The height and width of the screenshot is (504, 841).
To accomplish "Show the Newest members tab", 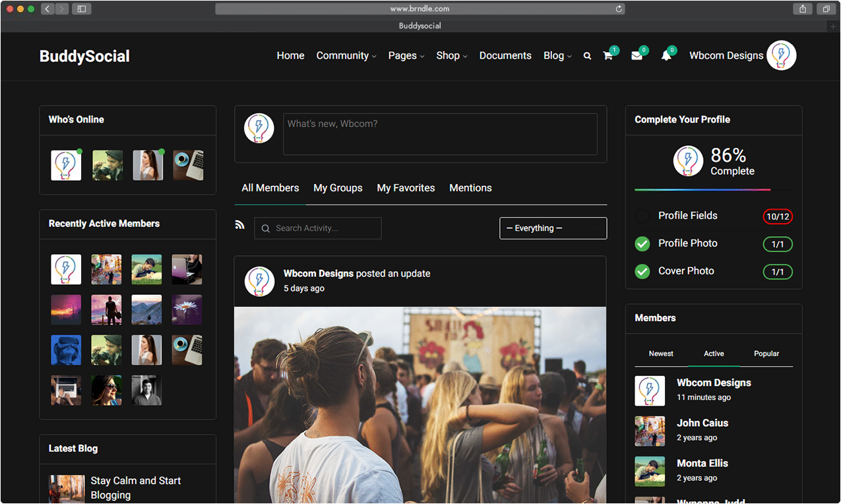I will click(661, 354).
